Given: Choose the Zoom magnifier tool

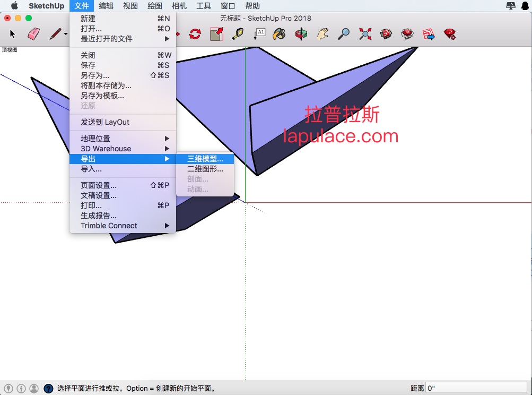Looking at the screenshot, I should [x=343, y=34].
